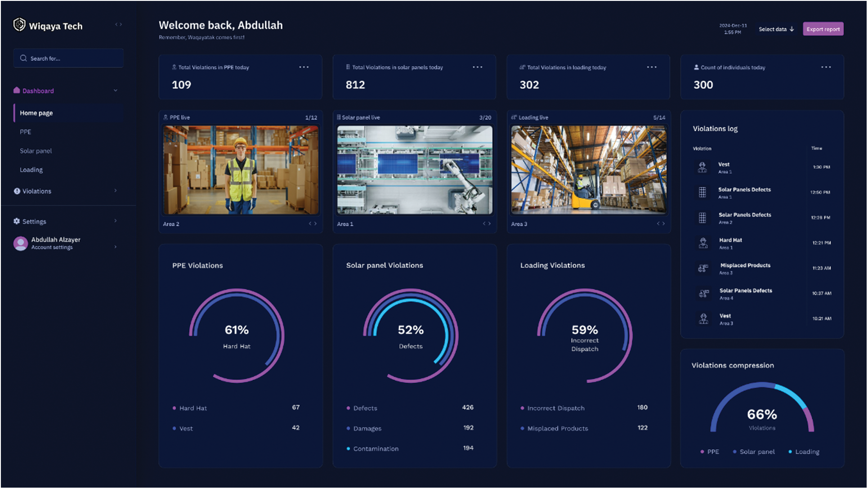This screenshot has height=489, width=868.
Task: Click the Export report button
Action: (x=823, y=29)
